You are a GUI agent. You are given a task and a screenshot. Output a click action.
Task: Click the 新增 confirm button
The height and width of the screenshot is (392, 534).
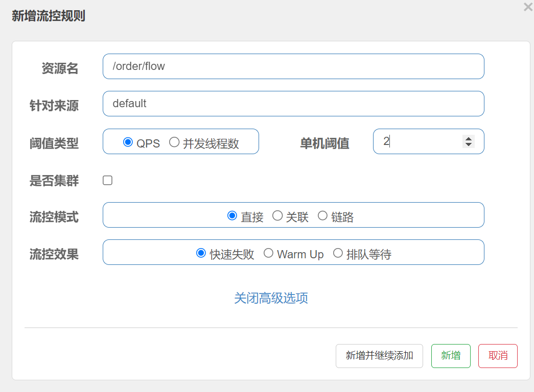451,356
